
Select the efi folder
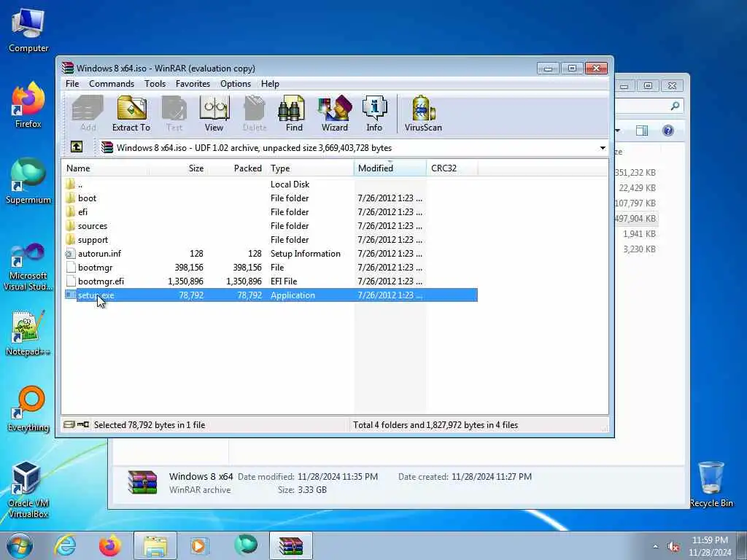270,212
